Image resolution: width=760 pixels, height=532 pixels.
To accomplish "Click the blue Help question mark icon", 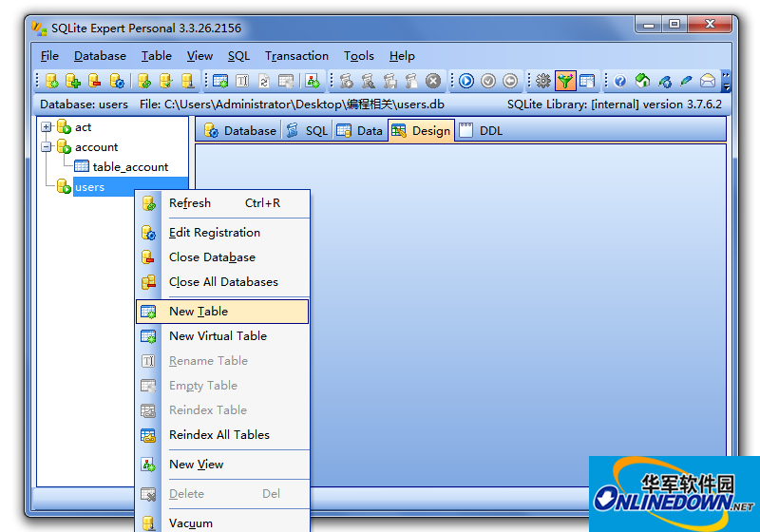I will (620, 81).
